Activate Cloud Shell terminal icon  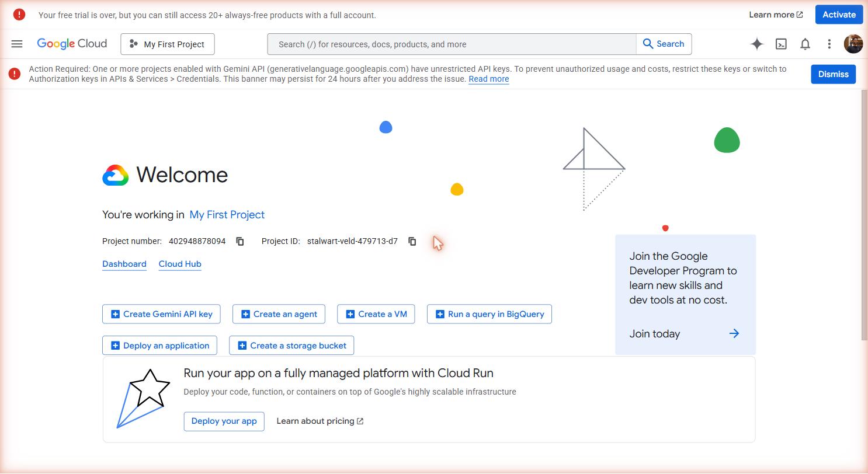tap(781, 44)
